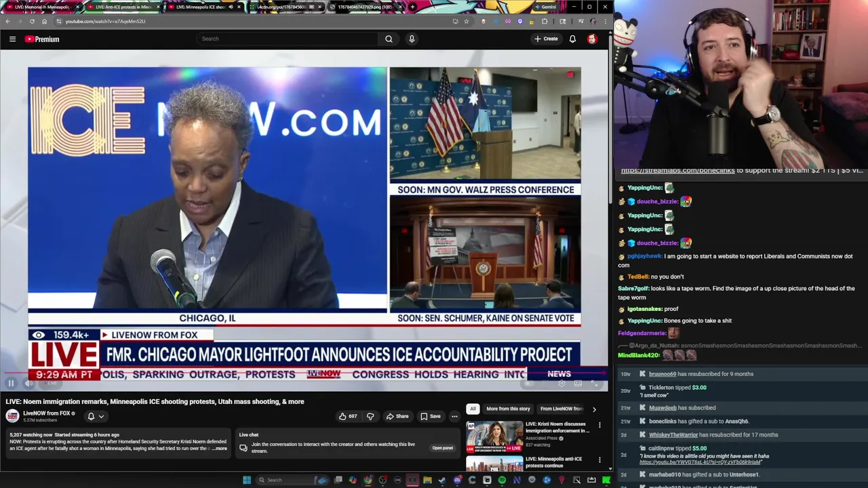
Task: Select the More from this story chip
Action: (508, 409)
